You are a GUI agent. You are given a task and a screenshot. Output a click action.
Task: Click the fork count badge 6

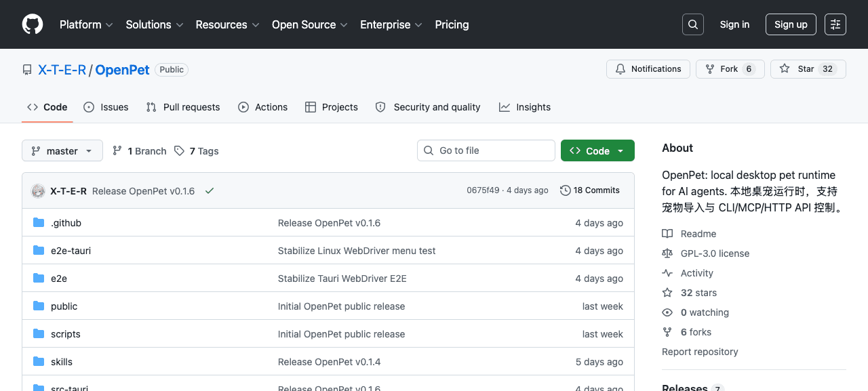[x=749, y=69]
